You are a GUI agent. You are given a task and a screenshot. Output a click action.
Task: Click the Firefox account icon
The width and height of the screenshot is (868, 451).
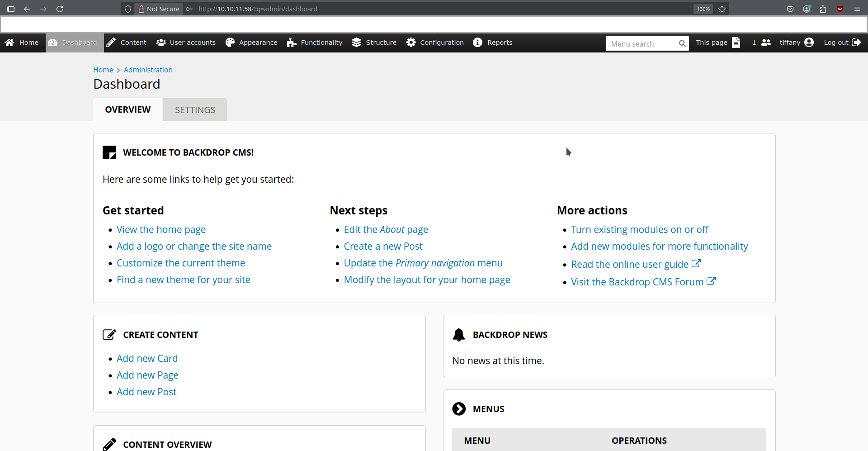[807, 9]
